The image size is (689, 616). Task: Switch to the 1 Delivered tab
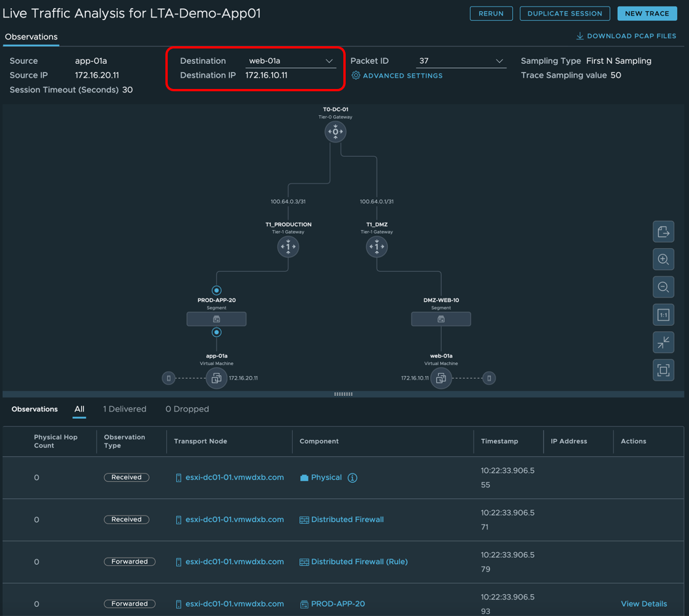124,409
